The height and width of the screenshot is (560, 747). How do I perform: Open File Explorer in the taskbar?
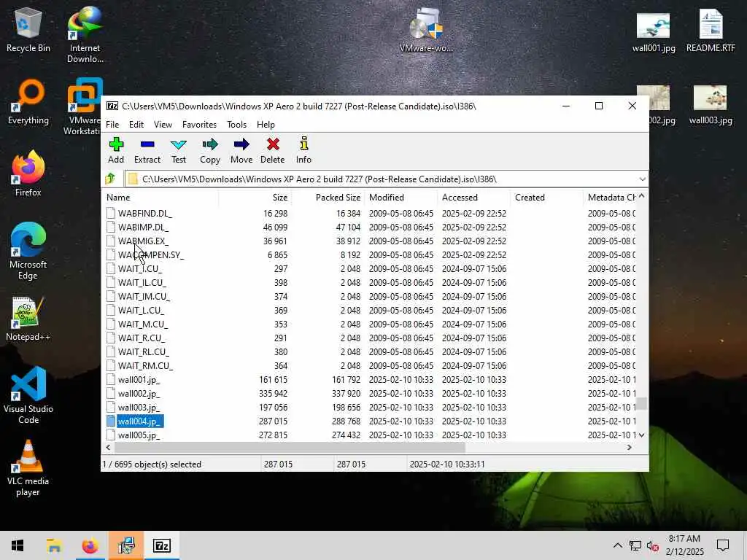tap(54, 545)
